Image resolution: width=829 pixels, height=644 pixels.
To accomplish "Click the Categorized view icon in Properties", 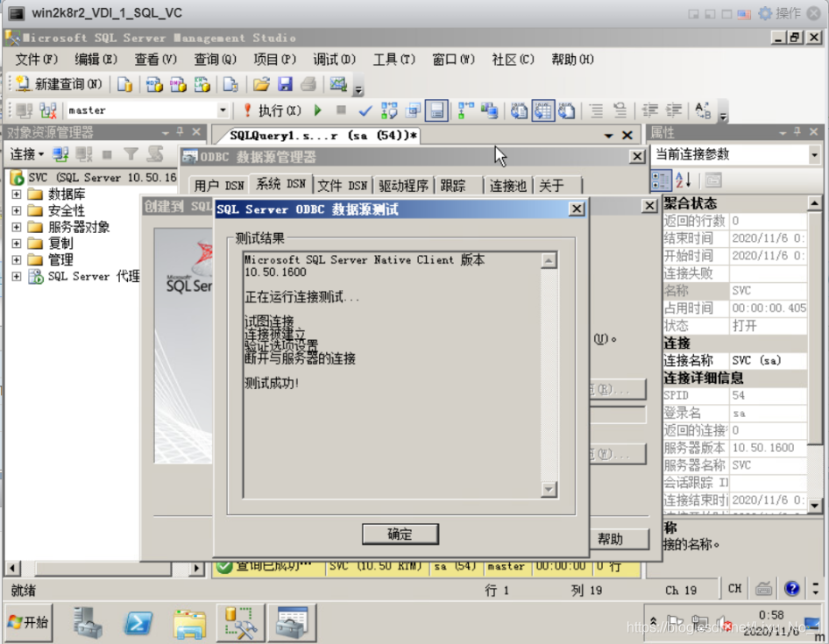I will point(661,180).
